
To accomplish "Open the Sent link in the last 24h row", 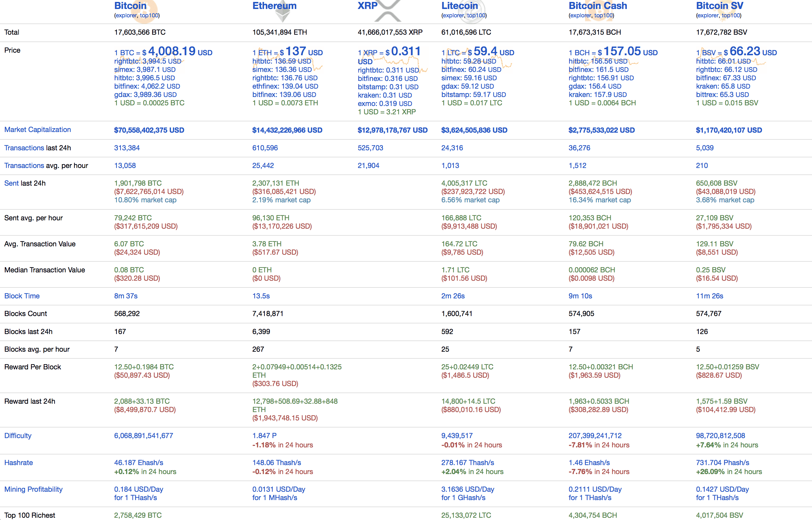I will pyautogui.click(x=11, y=183).
